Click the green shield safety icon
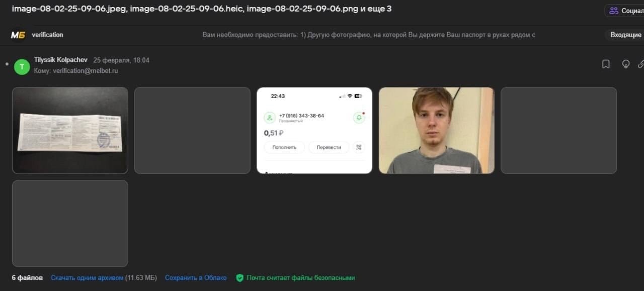The width and height of the screenshot is (644, 291). pyautogui.click(x=240, y=278)
